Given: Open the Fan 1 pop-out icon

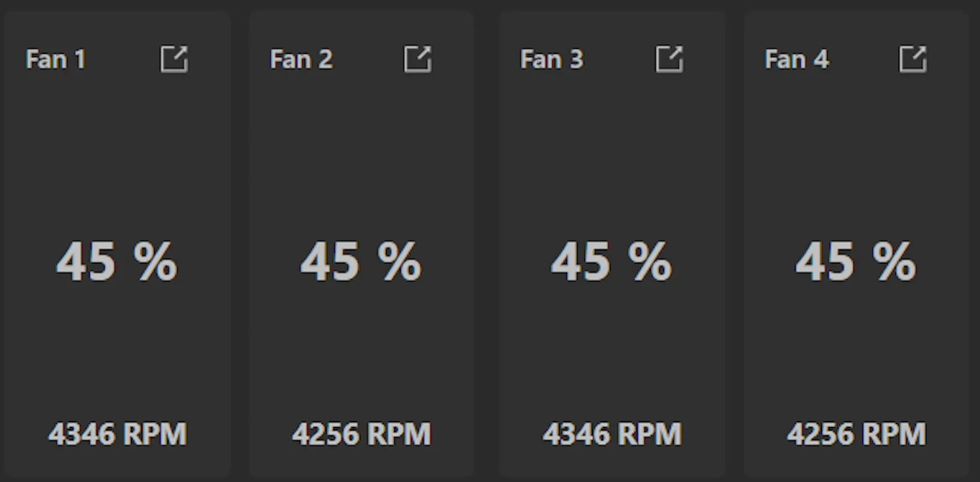Looking at the screenshot, I should tap(174, 59).
